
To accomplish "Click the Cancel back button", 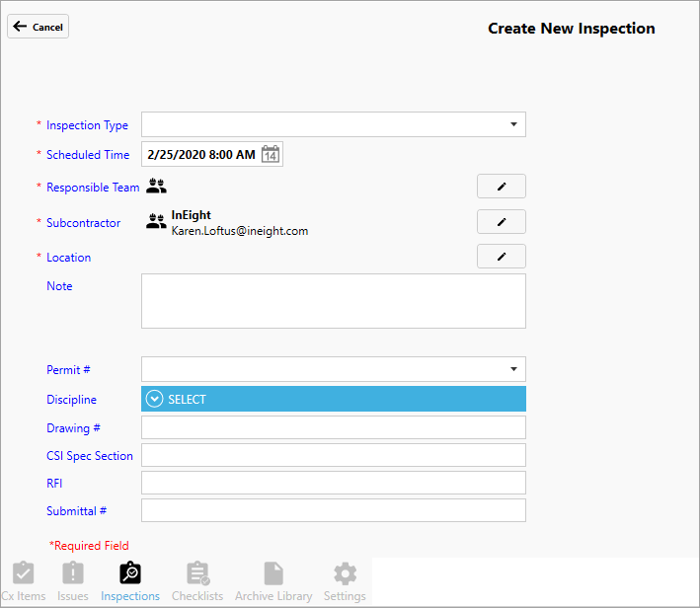I will 39,27.
